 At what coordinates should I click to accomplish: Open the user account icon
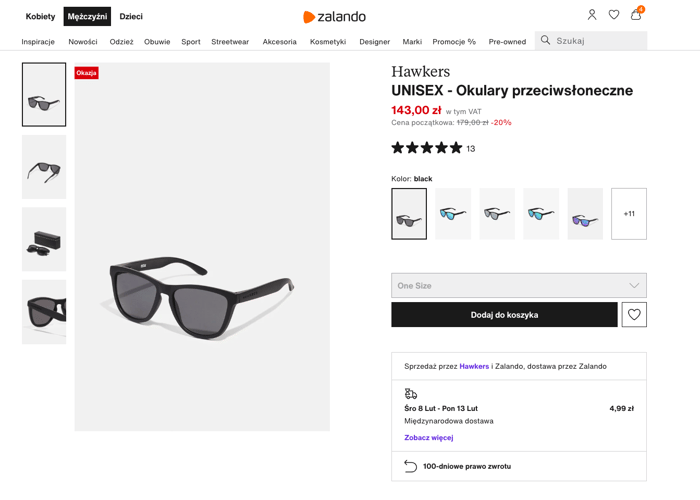592,15
